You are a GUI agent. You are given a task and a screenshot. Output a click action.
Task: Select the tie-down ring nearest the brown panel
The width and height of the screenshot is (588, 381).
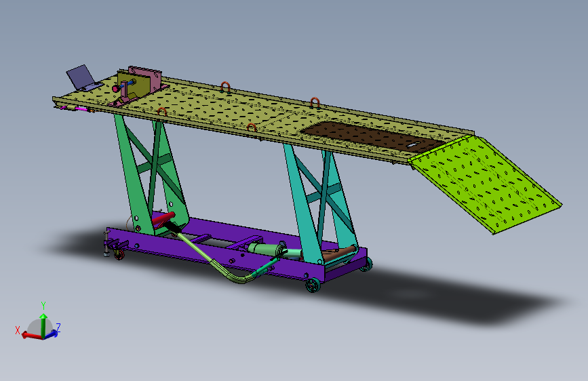[x=315, y=102]
